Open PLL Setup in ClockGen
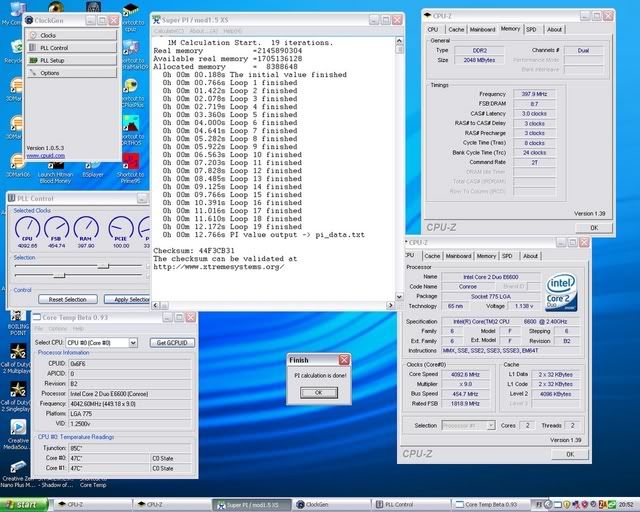 coord(56,60)
